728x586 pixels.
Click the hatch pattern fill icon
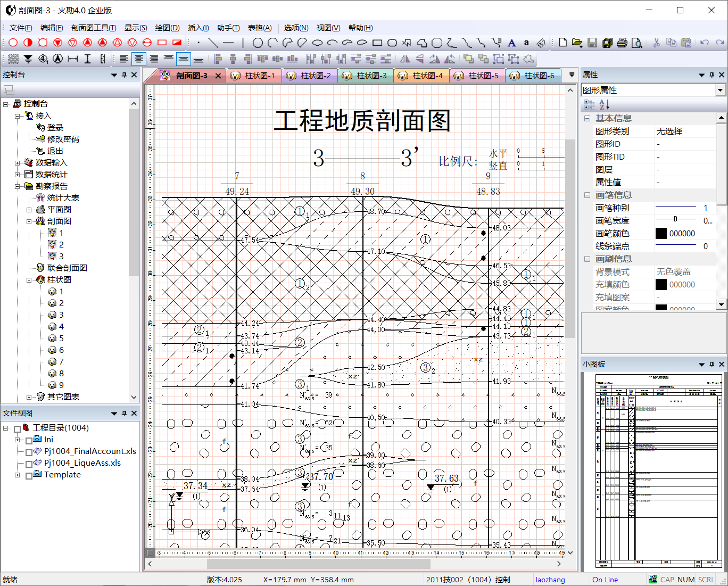click(13, 59)
